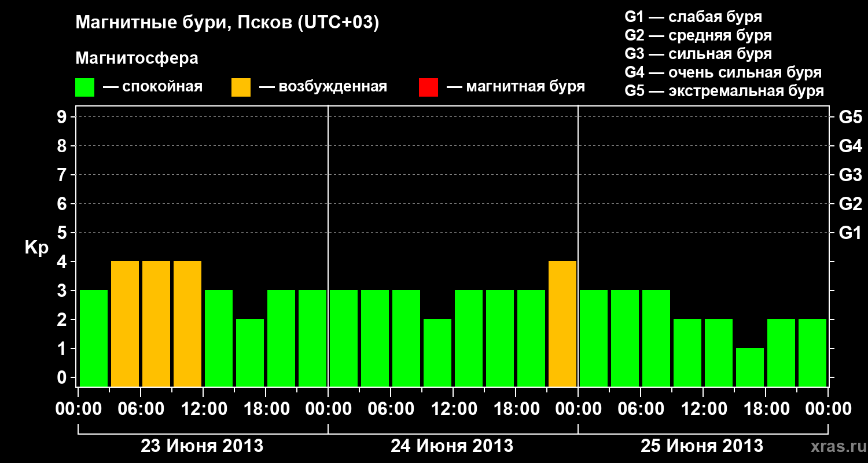
Task: Click the right-axis label 'G1'
Action: point(851,233)
